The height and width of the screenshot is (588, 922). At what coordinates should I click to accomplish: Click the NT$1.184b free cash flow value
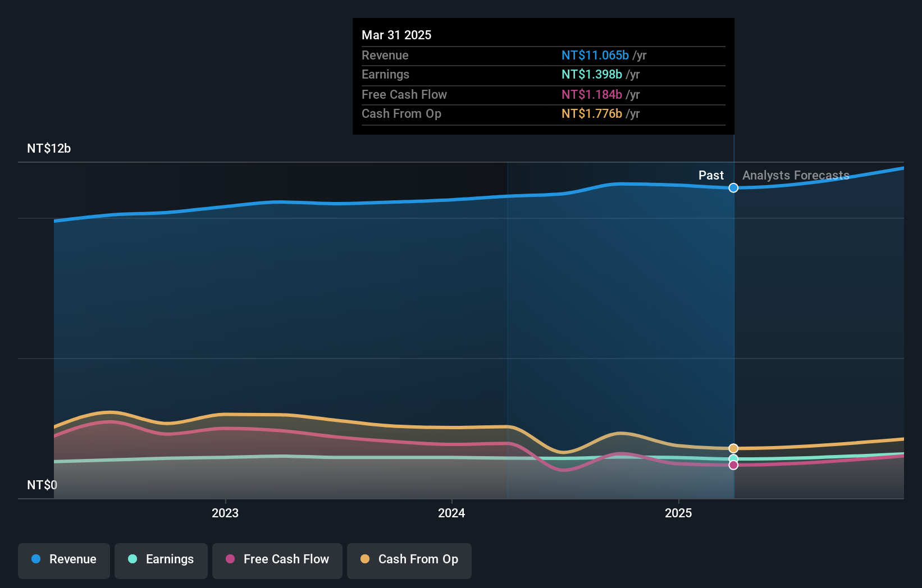[592, 94]
